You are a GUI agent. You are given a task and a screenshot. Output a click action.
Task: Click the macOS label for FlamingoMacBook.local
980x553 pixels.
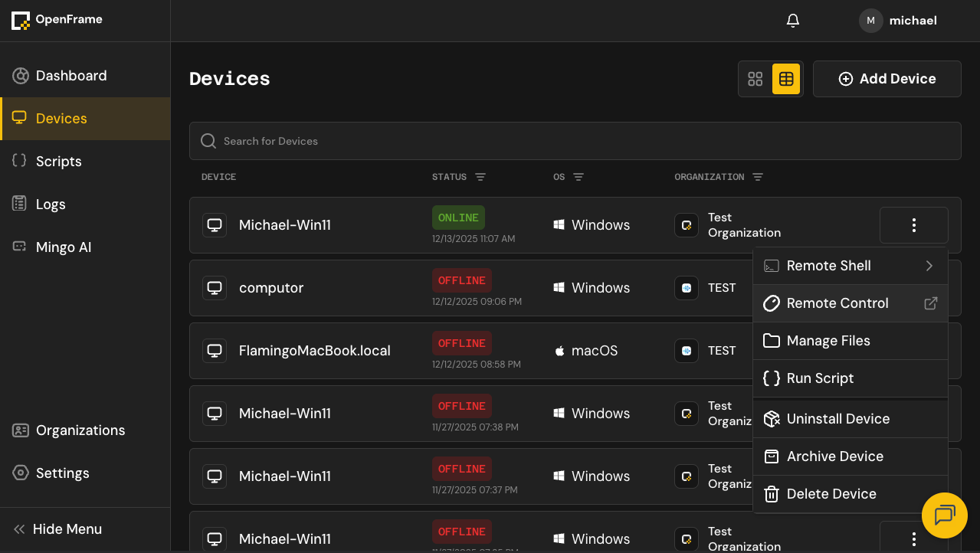(595, 351)
